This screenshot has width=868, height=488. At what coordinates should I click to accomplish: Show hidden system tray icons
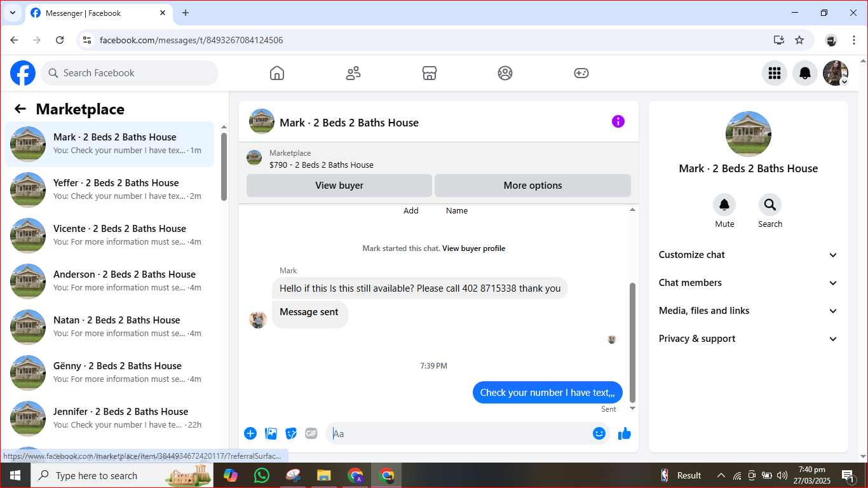click(721, 475)
